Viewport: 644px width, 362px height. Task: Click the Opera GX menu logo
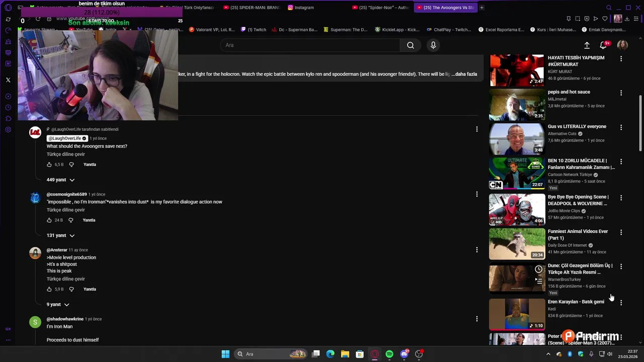pyautogui.click(x=8, y=8)
